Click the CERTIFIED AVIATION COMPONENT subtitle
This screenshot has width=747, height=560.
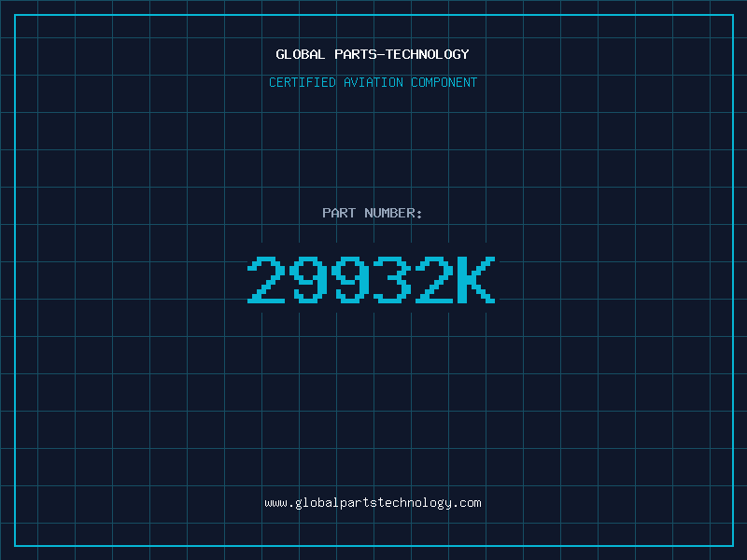373,82
